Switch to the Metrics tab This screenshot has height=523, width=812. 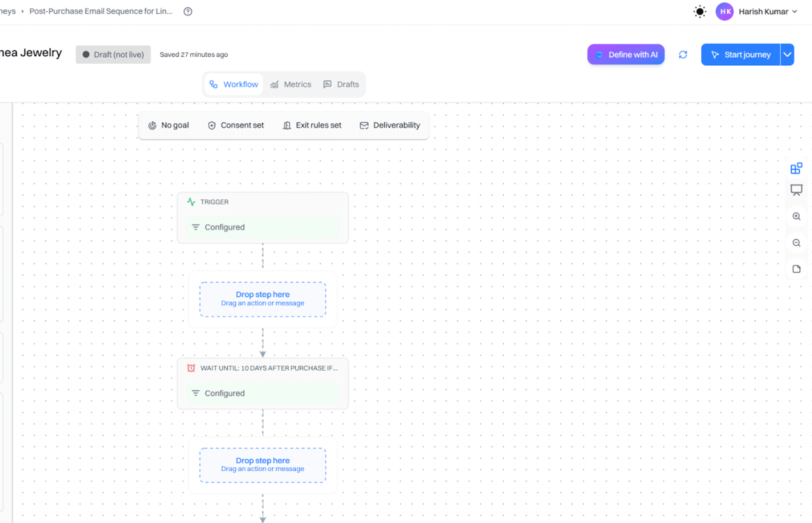(x=291, y=84)
